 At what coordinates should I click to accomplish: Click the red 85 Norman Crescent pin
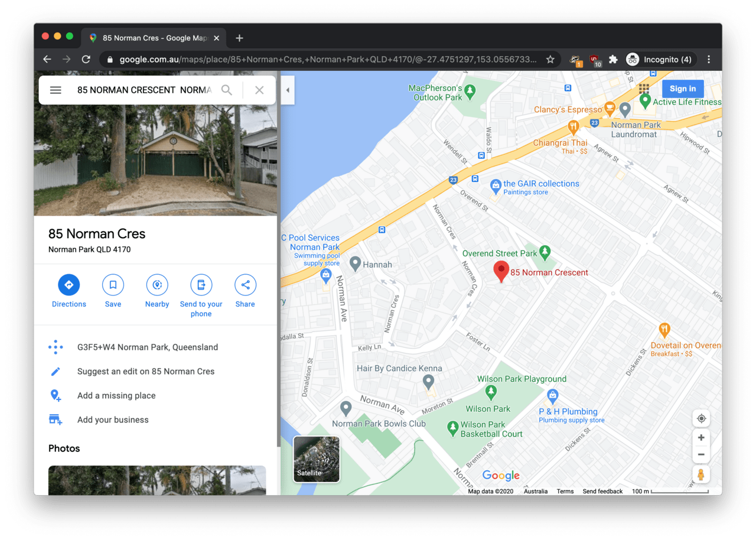pyautogui.click(x=501, y=271)
